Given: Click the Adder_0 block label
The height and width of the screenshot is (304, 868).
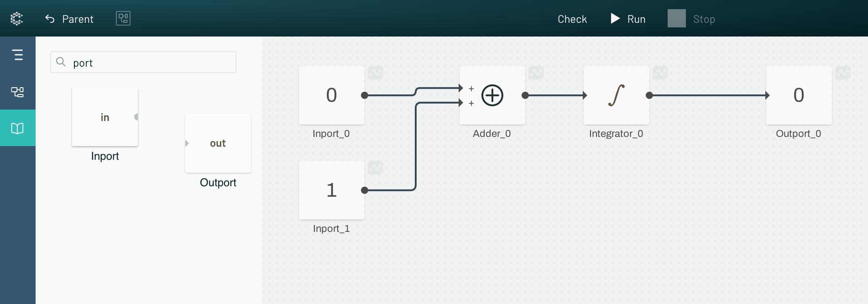Looking at the screenshot, I should point(492,134).
